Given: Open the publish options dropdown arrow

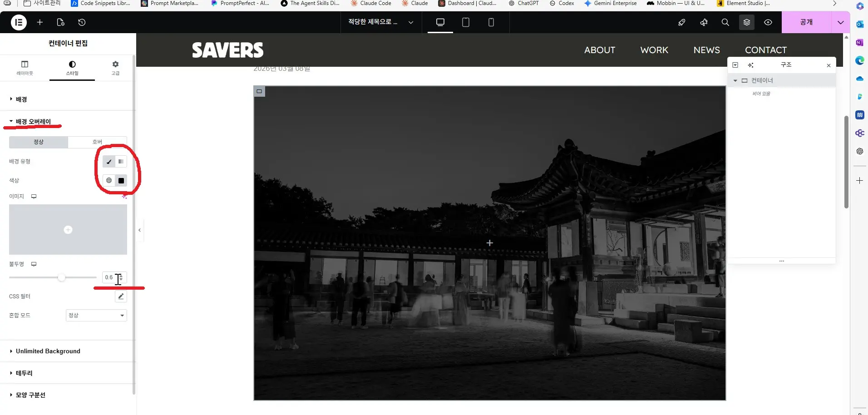Looking at the screenshot, I should click(x=841, y=22).
